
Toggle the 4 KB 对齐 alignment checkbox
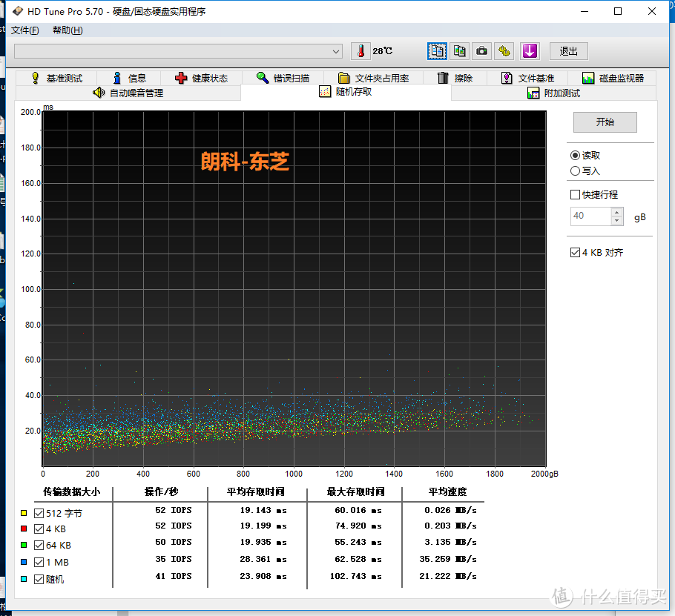tap(575, 252)
